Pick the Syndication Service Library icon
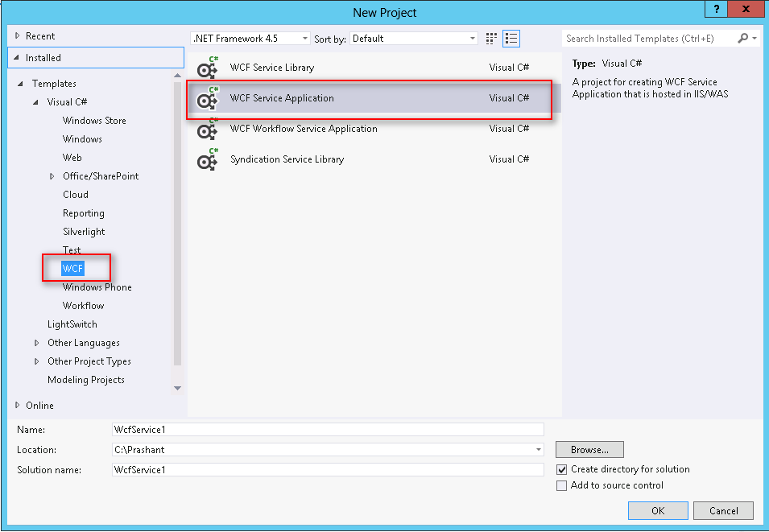Image resolution: width=769 pixels, height=532 pixels. point(208,159)
